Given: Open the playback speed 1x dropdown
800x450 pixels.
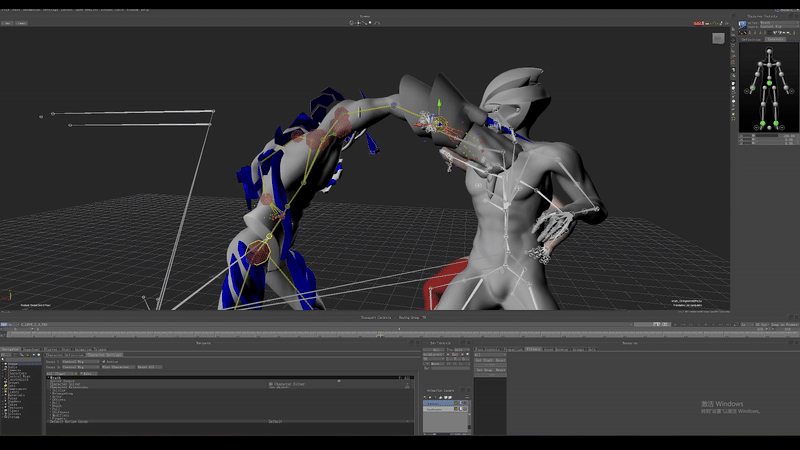Looking at the screenshot, I should [x=747, y=324].
